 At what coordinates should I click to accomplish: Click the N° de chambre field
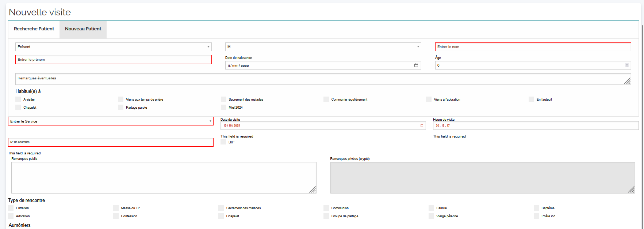tap(111, 142)
